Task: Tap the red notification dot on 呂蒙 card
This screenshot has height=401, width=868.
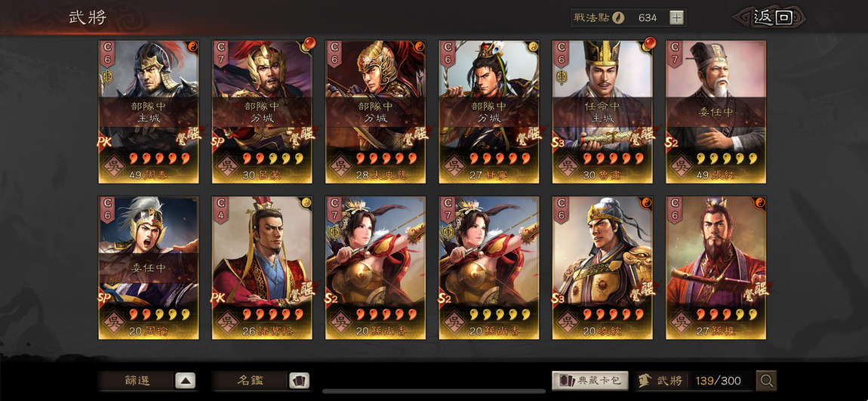Action: click(310, 42)
